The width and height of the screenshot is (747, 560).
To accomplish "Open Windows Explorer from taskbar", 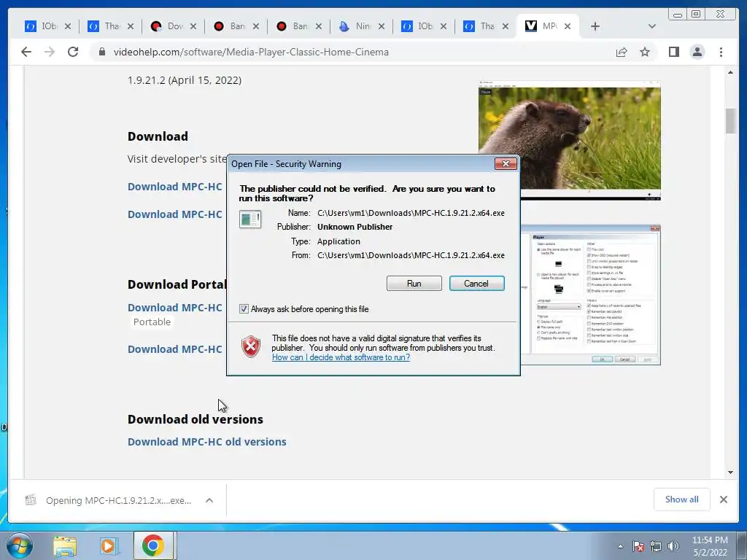I will click(65, 545).
